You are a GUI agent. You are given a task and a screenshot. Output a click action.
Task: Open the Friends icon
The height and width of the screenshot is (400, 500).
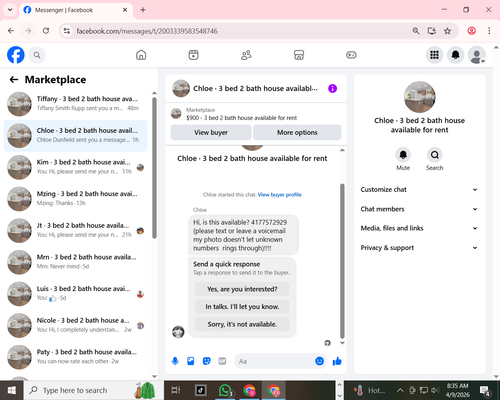click(246, 55)
